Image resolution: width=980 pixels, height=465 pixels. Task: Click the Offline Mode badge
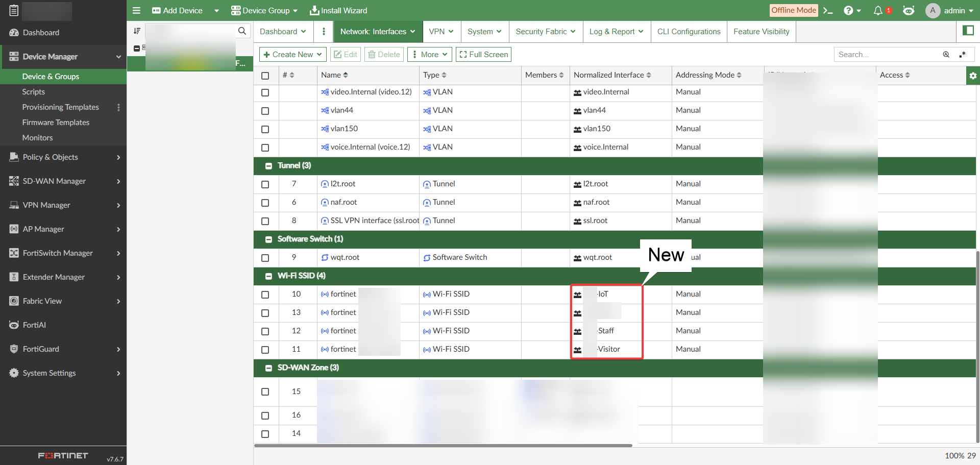coord(794,10)
